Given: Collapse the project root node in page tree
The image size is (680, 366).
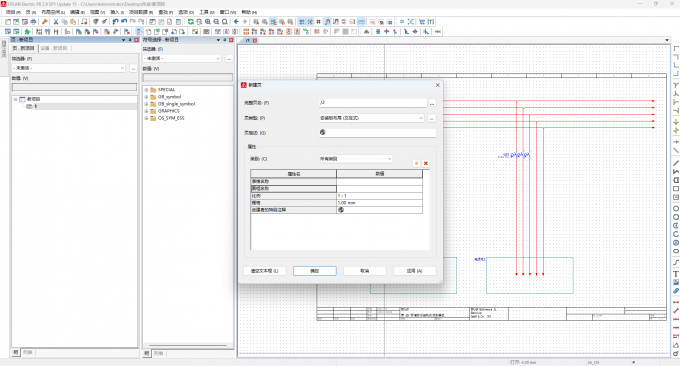Looking at the screenshot, I should pos(15,99).
